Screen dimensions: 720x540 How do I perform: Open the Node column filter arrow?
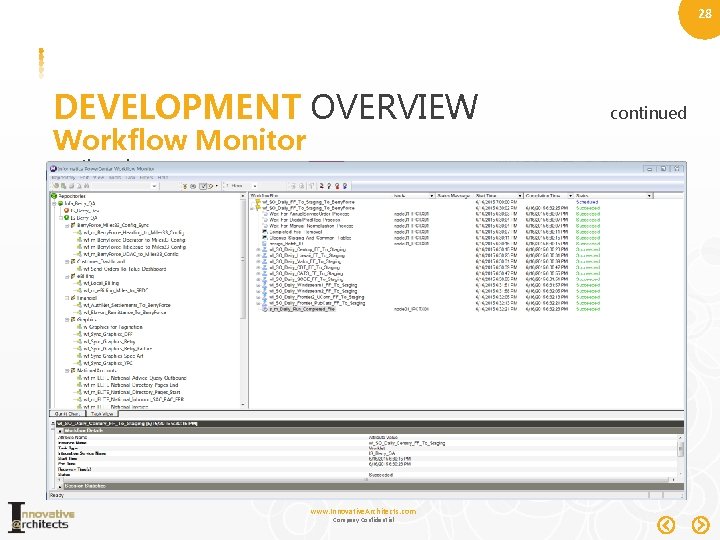[431, 196]
